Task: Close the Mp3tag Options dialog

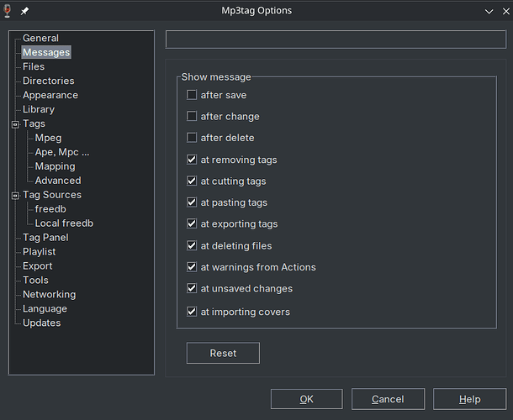Action: click(x=505, y=12)
